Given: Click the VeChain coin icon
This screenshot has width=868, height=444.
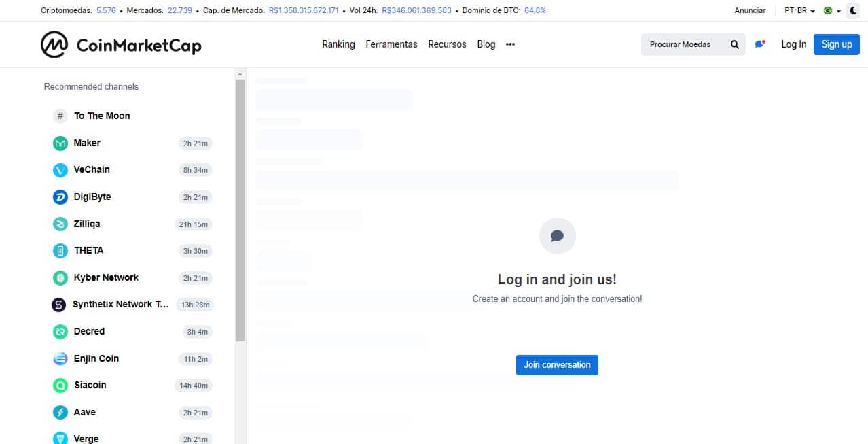Looking at the screenshot, I should pos(60,170).
